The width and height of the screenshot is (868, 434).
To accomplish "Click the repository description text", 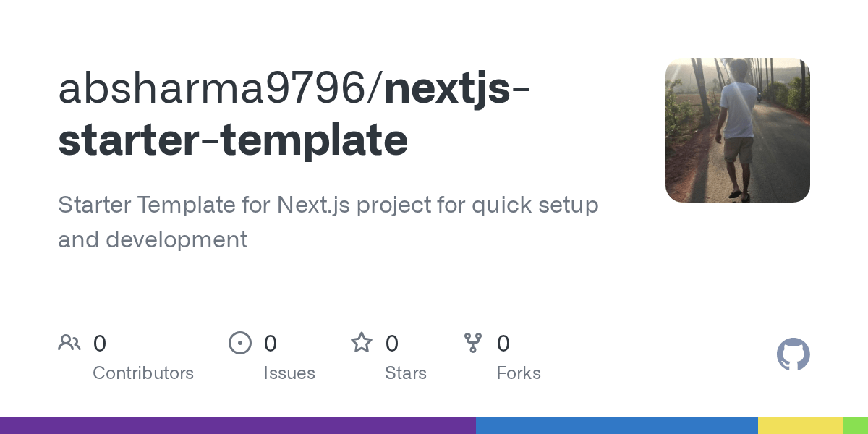I will coord(328,222).
